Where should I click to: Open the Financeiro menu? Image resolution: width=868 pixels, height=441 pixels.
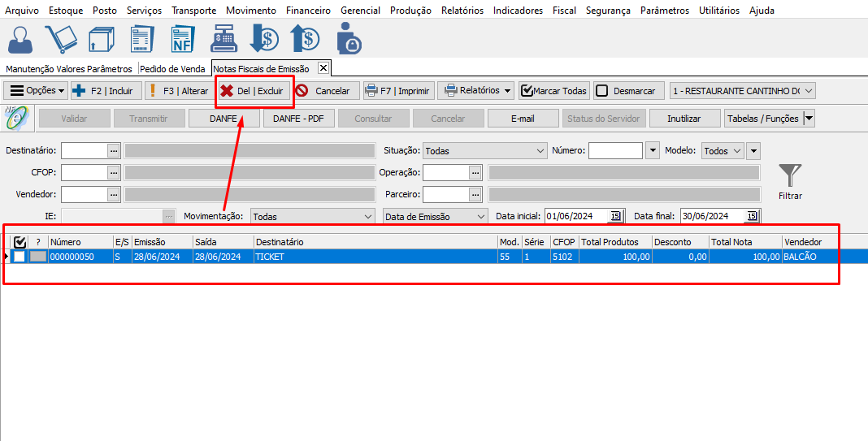308,11
